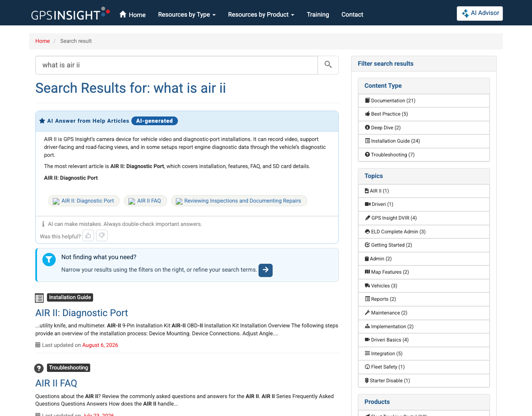Viewport: 532px width, 416px height.
Task: Filter by Best Practice (5)
Action: click(424, 114)
